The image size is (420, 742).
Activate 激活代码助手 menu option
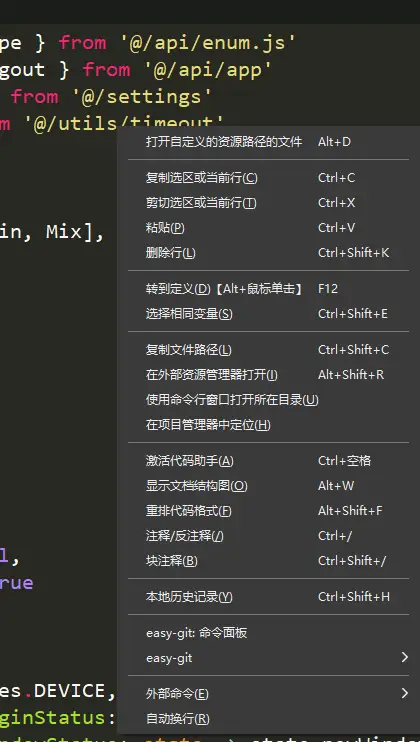(x=268, y=460)
